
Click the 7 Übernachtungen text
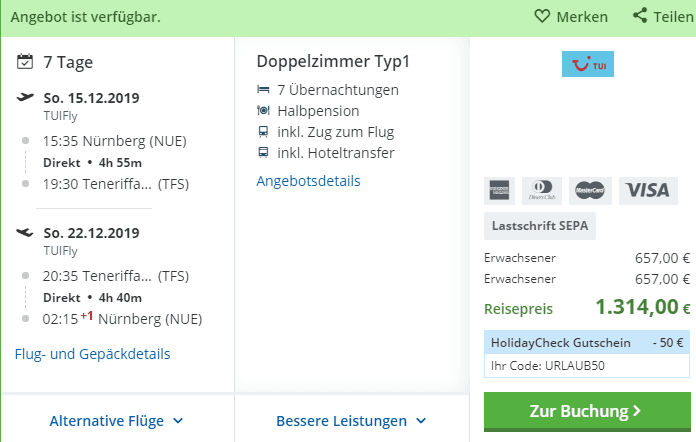tap(338, 90)
